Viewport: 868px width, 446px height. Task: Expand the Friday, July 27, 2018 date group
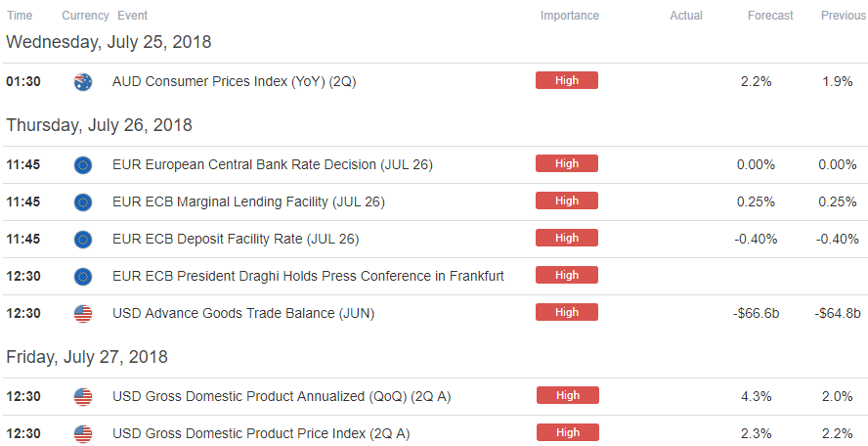[87, 357]
